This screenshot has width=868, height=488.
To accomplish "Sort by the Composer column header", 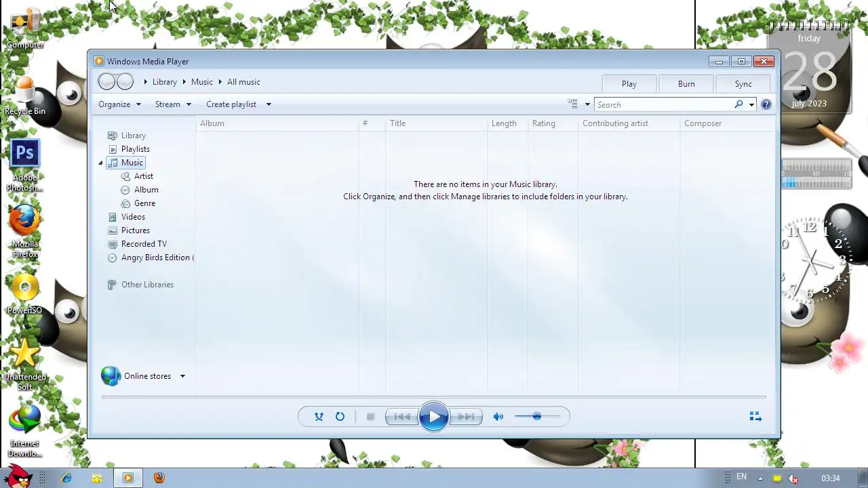I will coord(727,123).
